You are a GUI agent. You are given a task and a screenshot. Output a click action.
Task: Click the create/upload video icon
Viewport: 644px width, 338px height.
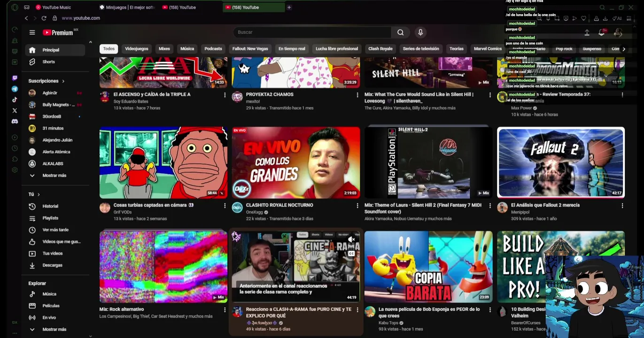tap(587, 32)
